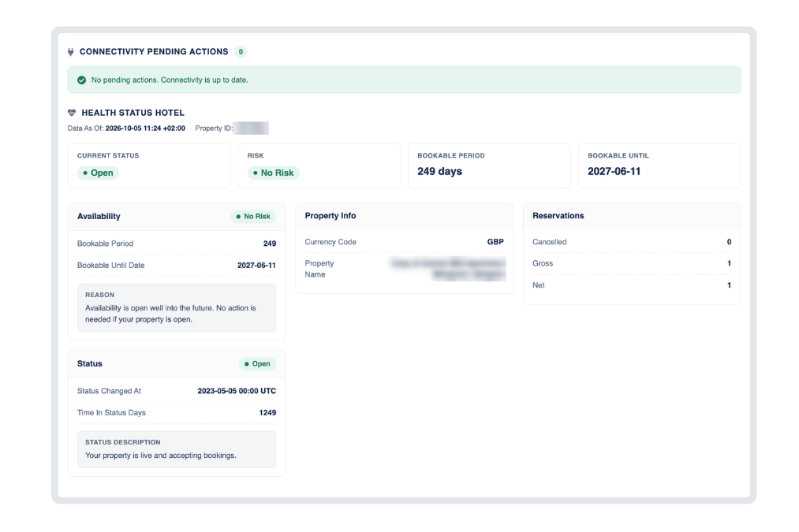Click the Bookable Period label in top card

[451, 156]
